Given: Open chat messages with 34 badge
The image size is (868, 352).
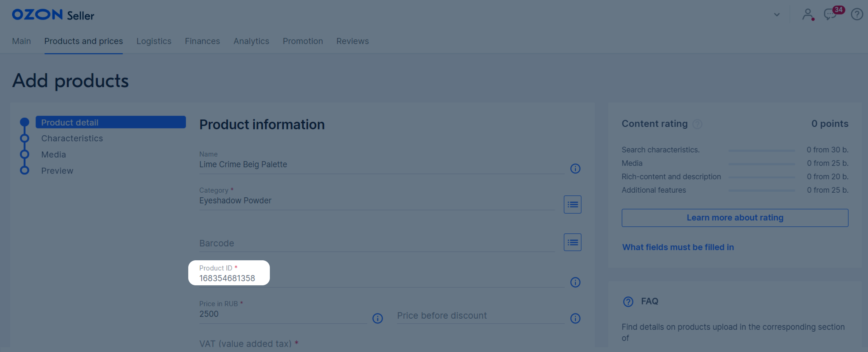Looking at the screenshot, I should tap(830, 15).
